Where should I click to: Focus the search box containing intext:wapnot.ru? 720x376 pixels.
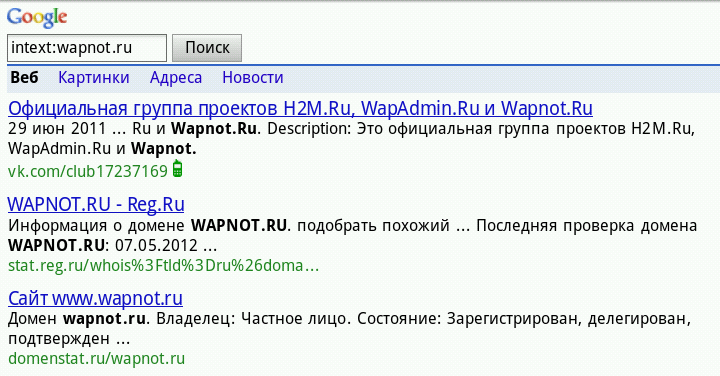tap(87, 48)
